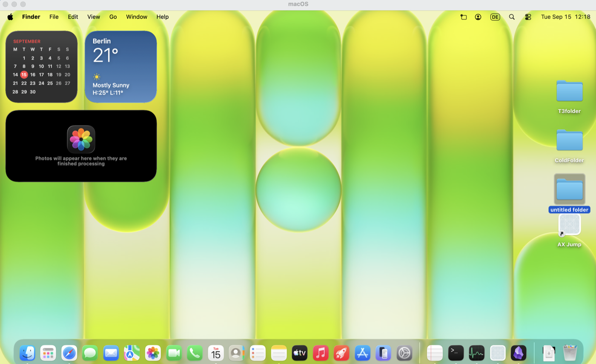Open the purple Obsidian crystal Dock icon
596x364 pixels.
coord(519,353)
